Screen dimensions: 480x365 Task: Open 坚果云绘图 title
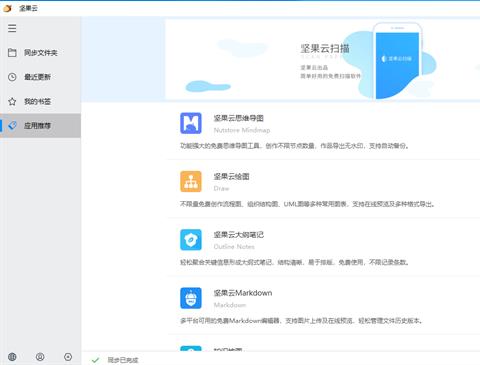click(x=231, y=177)
